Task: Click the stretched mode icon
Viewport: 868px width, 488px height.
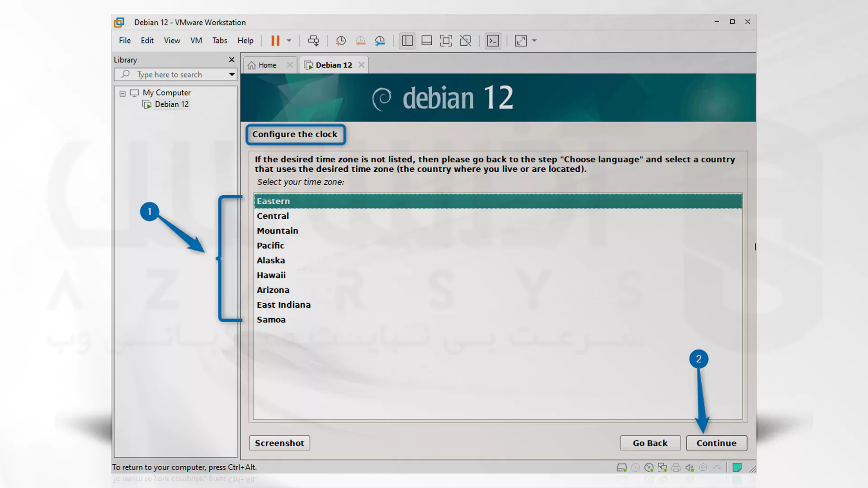Action: [520, 41]
